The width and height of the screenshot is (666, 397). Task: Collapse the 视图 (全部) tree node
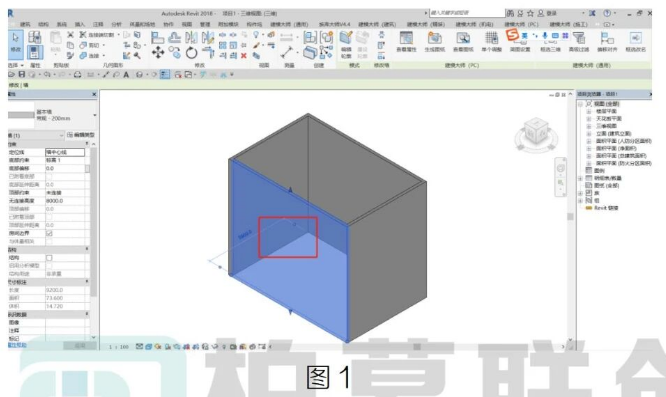[581, 104]
